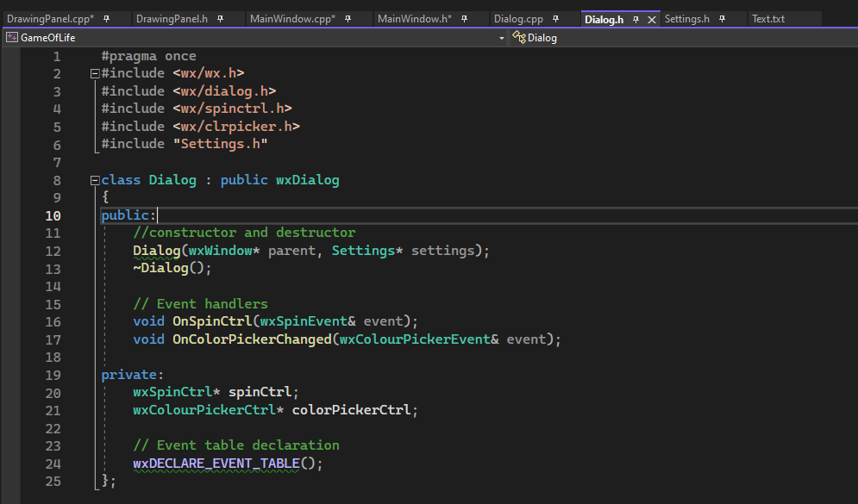Image resolution: width=858 pixels, height=504 pixels.
Task: Click the pin icon on DrawingPanel.cpp* tab
Action: 109,17
